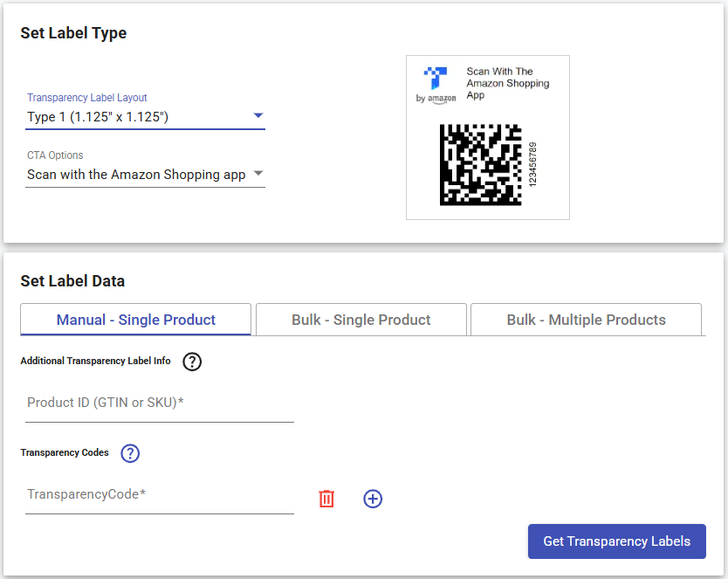Click the 'Scan With The Amazon Shopping App' preview text

click(x=508, y=83)
